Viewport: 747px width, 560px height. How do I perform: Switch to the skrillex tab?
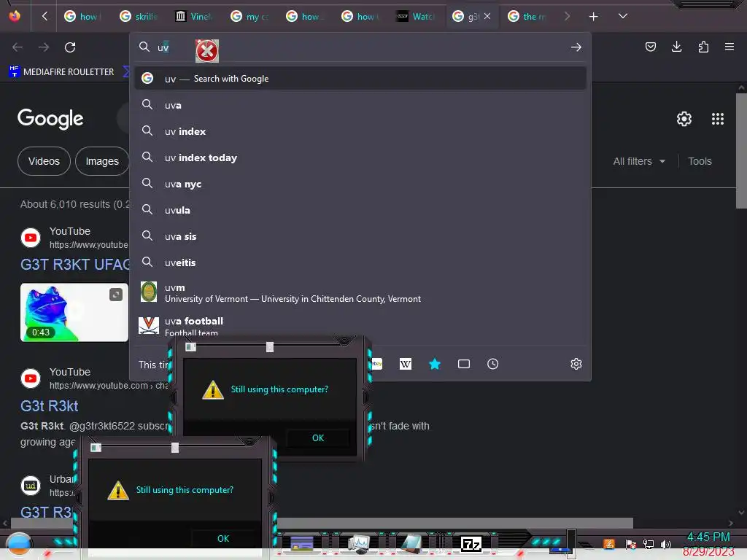coord(138,17)
